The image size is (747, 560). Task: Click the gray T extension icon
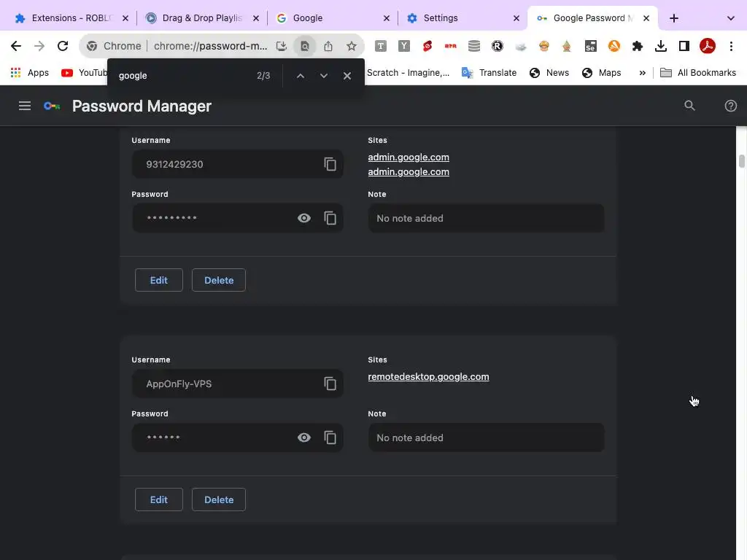(x=380, y=46)
